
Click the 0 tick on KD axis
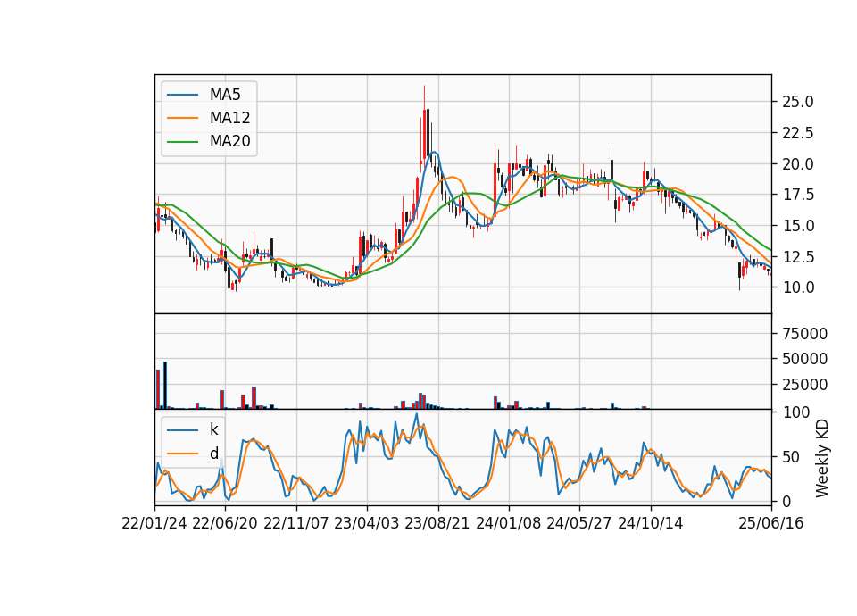pos(786,501)
